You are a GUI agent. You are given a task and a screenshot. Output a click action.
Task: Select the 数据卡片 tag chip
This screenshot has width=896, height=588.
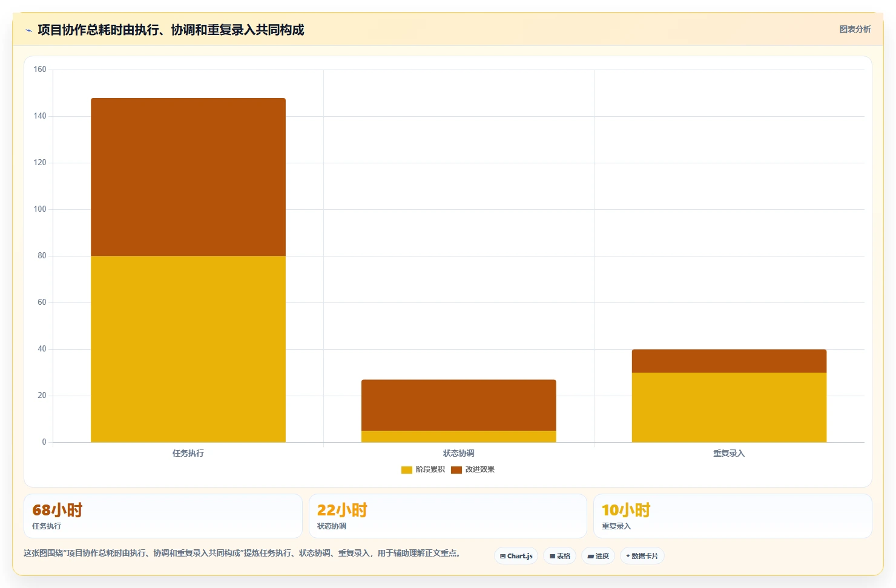642,556
